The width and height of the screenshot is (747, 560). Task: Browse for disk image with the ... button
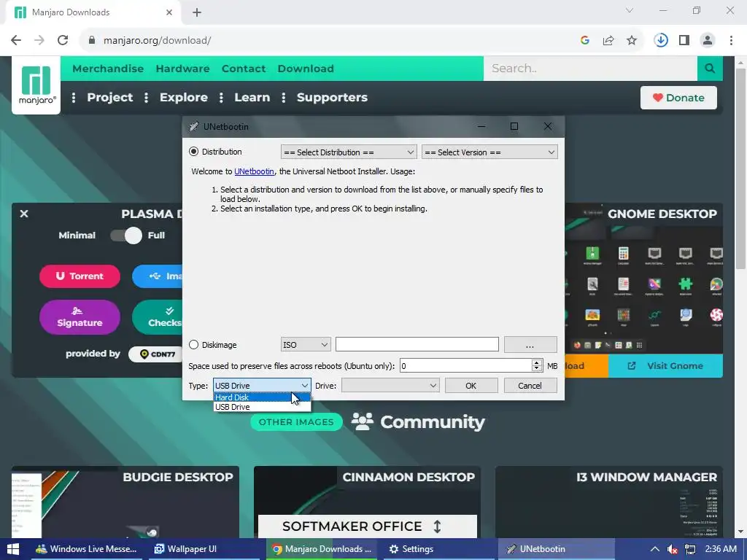coord(530,345)
